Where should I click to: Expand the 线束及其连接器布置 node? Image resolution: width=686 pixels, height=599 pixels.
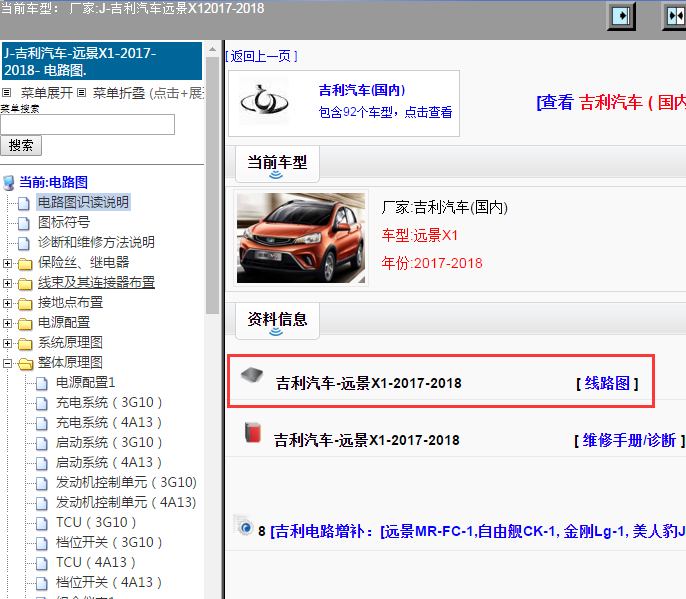(x=7, y=283)
